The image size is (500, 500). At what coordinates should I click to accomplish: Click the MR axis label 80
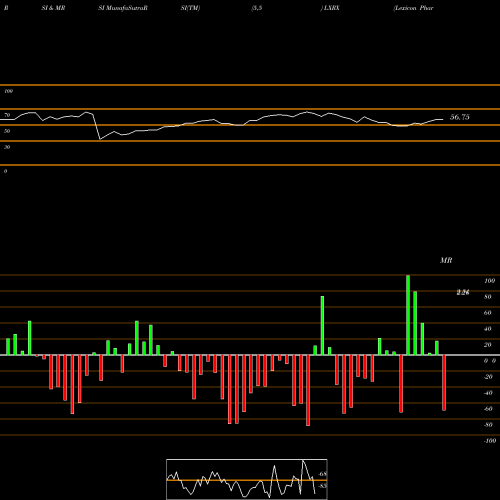click(x=488, y=297)
